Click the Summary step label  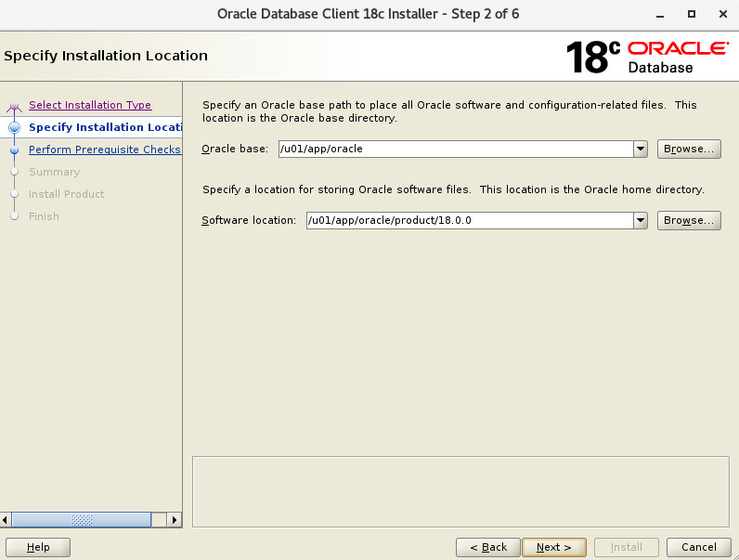[x=54, y=172]
